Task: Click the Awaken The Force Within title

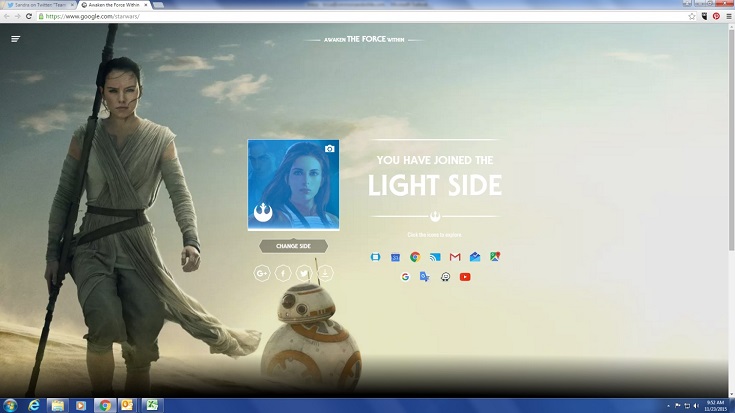Action: (x=364, y=39)
